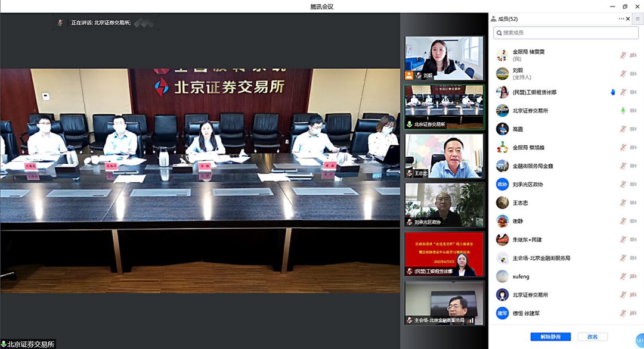The image size is (644, 349).
Task: Click the 搜索成员 search field
Action: click(x=565, y=33)
